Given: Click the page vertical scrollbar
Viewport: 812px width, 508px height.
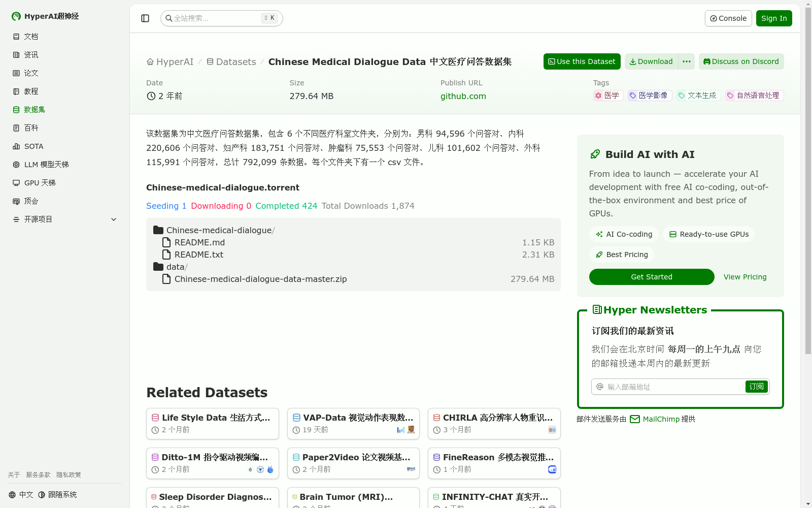Looking at the screenshot, I should tap(808, 180).
